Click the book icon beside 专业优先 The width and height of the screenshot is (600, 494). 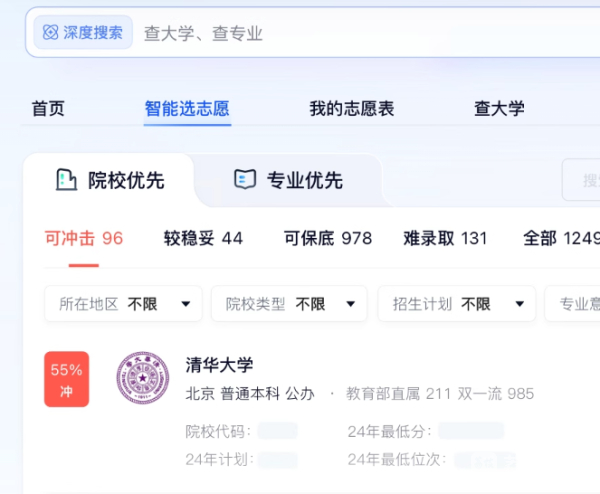coord(245,179)
